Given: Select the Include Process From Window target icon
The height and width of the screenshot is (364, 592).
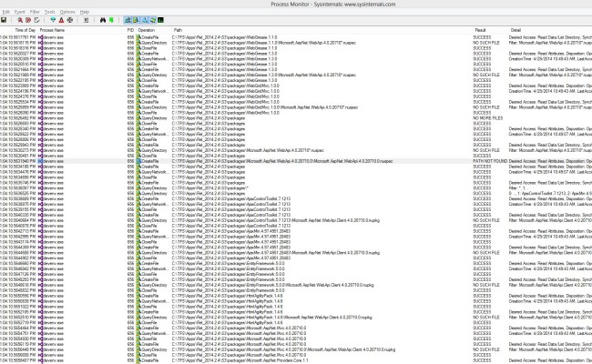Looking at the screenshot, I should point(70,20).
